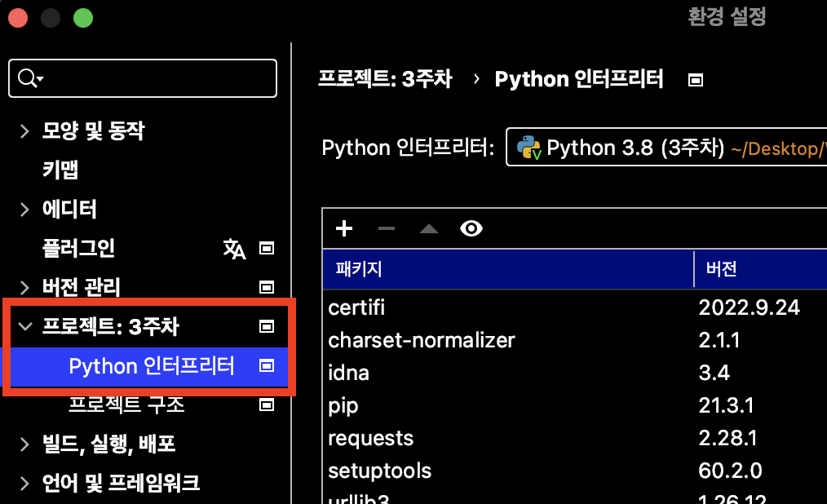Click the red close window button
827x504 pixels.
coord(18,18)
